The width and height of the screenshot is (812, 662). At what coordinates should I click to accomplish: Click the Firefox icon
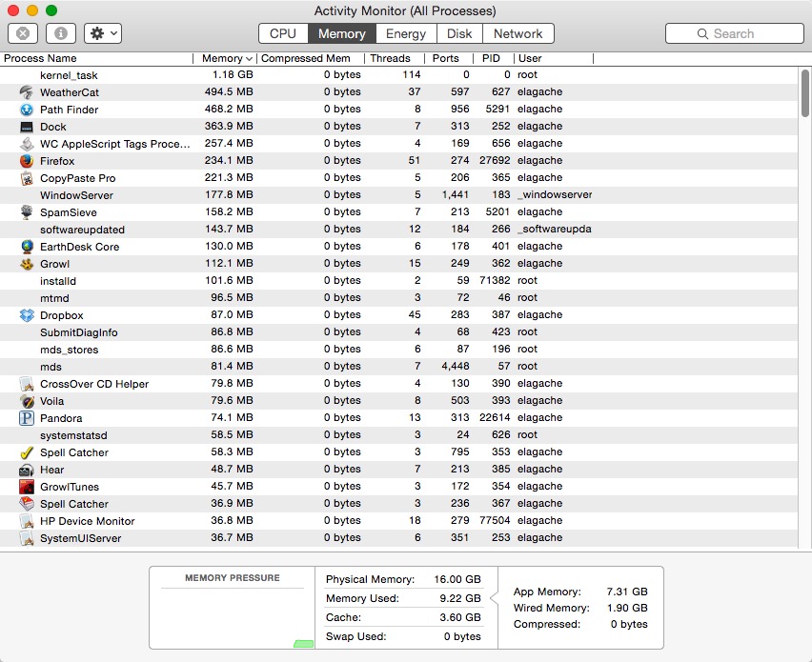coord(27,160)
